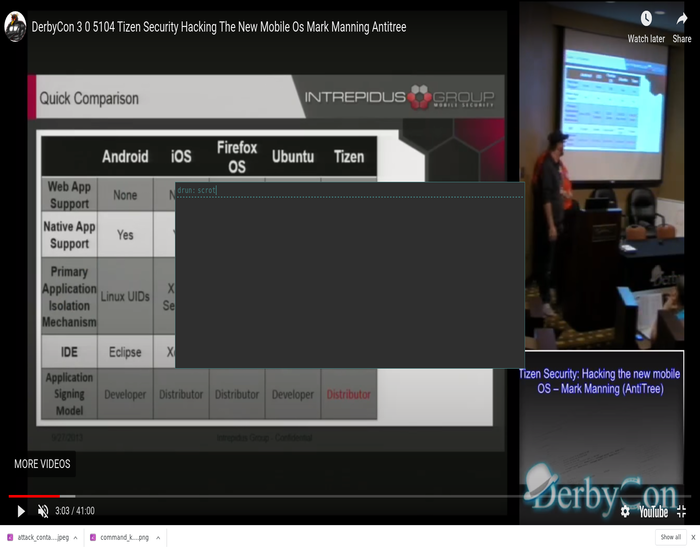Viewport: 700px width, 550px height.
Task: Open the video on YouTube via logo
Action: click(654, 512)
